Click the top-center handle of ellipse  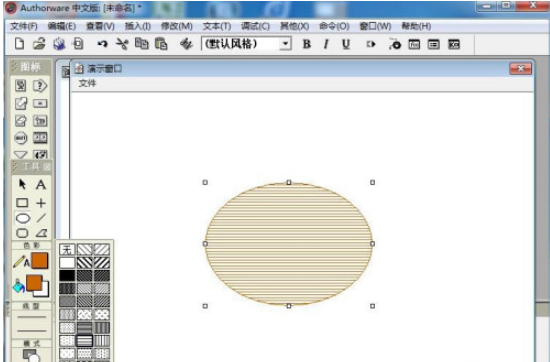[289, 182]
